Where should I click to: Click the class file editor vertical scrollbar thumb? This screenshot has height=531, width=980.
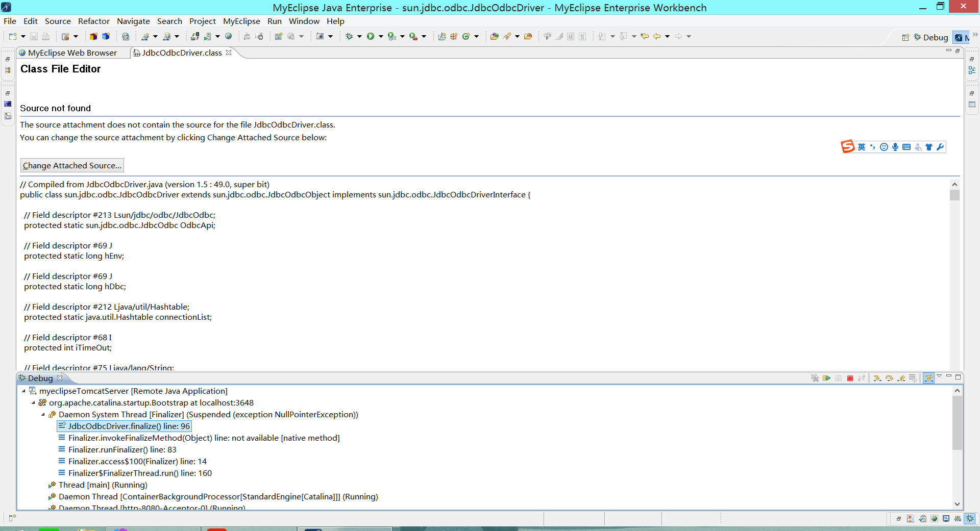[x=954, y=195]
